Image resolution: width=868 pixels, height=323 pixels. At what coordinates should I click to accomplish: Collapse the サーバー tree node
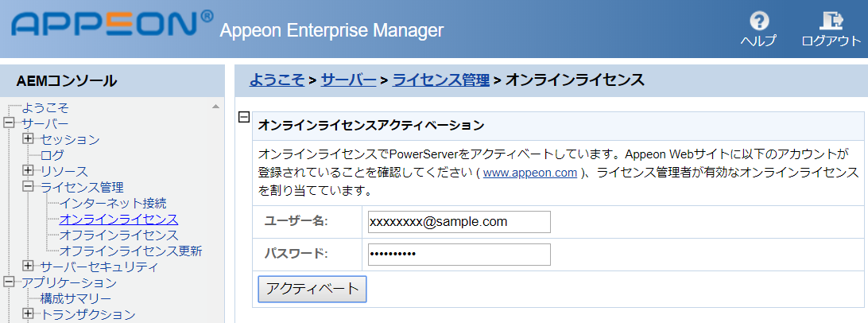point(10,123)
